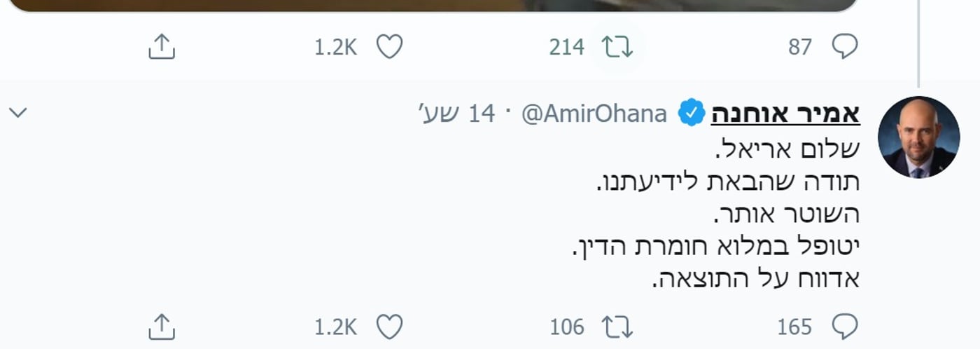Like the upper tweet with heart icon
The width and height of the screenshot is (980, 349).
click(x=390, y=47)
